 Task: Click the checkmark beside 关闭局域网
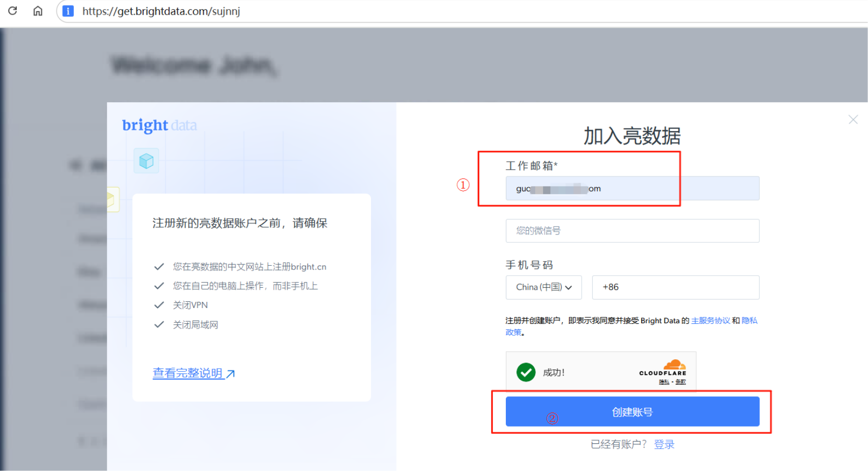tap(159, 325)
